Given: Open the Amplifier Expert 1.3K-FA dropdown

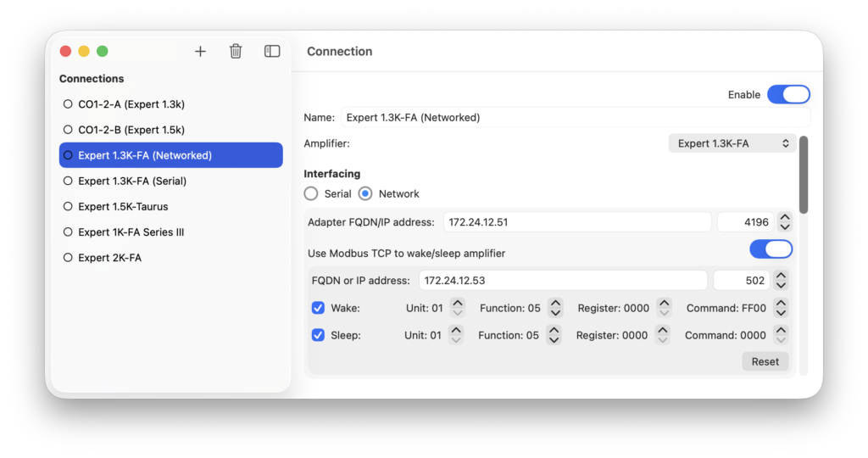Looking at the screenshot, I should [x=732, y=143].
